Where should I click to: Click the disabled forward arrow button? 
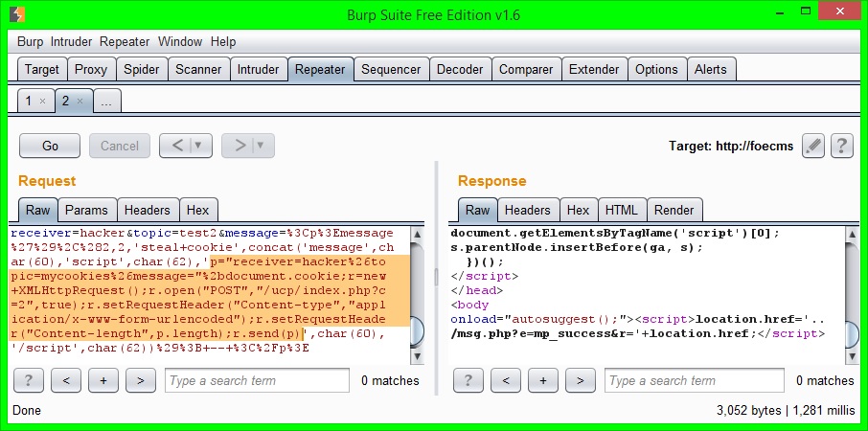click(240, 147)
